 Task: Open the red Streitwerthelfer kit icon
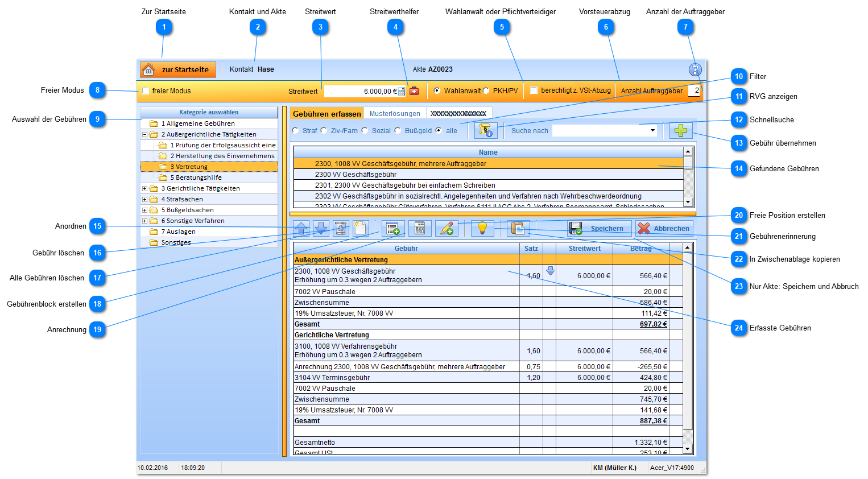pos(414,91)
